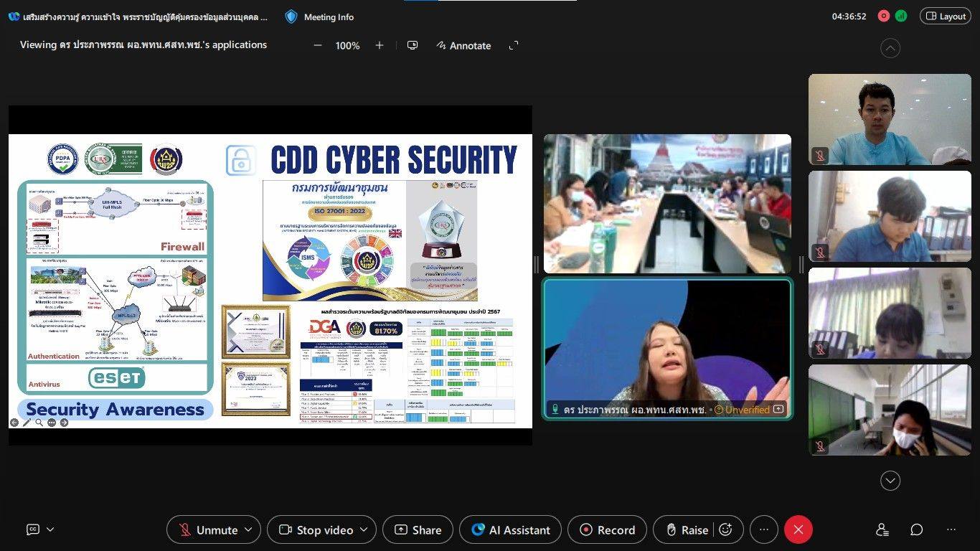The image size is (980, 551).
Task: Open the Meeting Info tab
Action: point(319,17)
